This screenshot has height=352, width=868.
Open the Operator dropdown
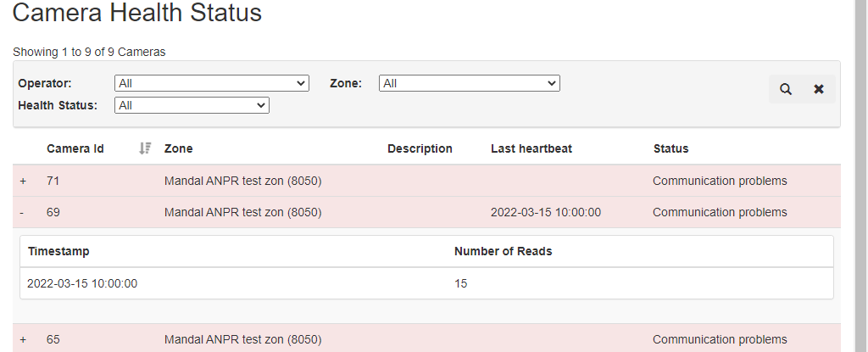point(211,83)
